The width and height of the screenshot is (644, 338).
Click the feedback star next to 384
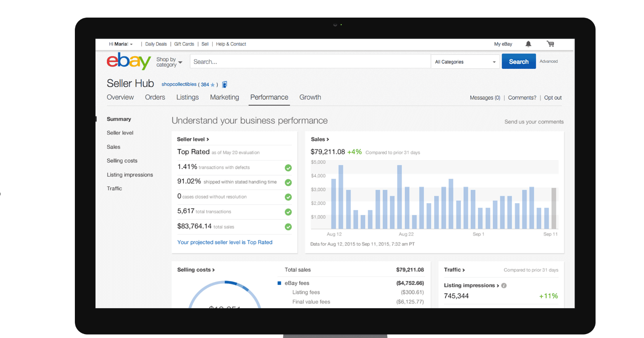pos(213,85)
